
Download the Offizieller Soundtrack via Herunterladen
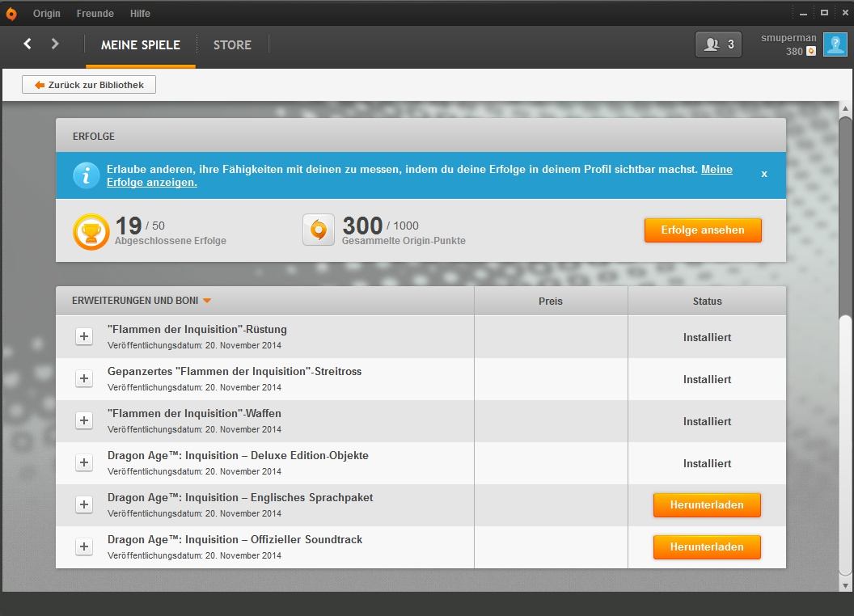point(707,546)
